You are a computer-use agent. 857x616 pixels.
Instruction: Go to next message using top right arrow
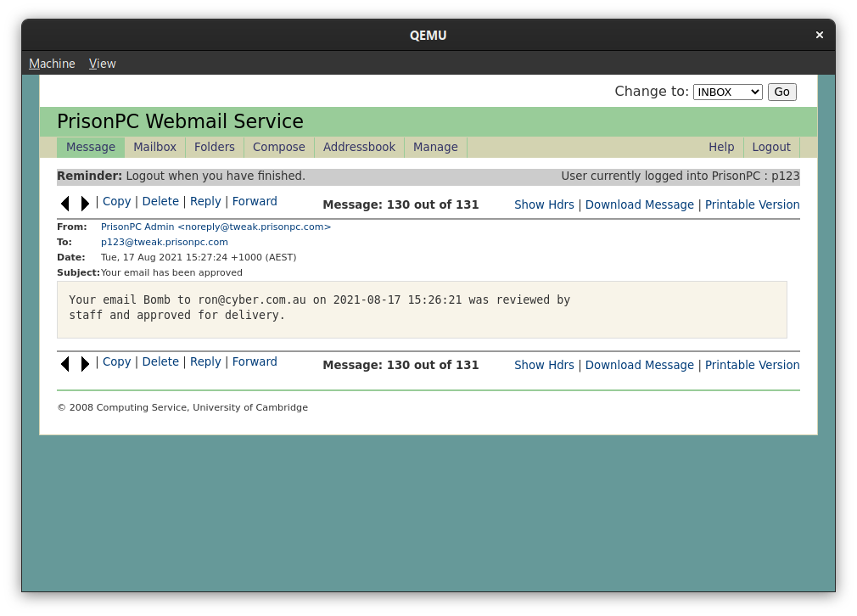(x=85, y=204)
